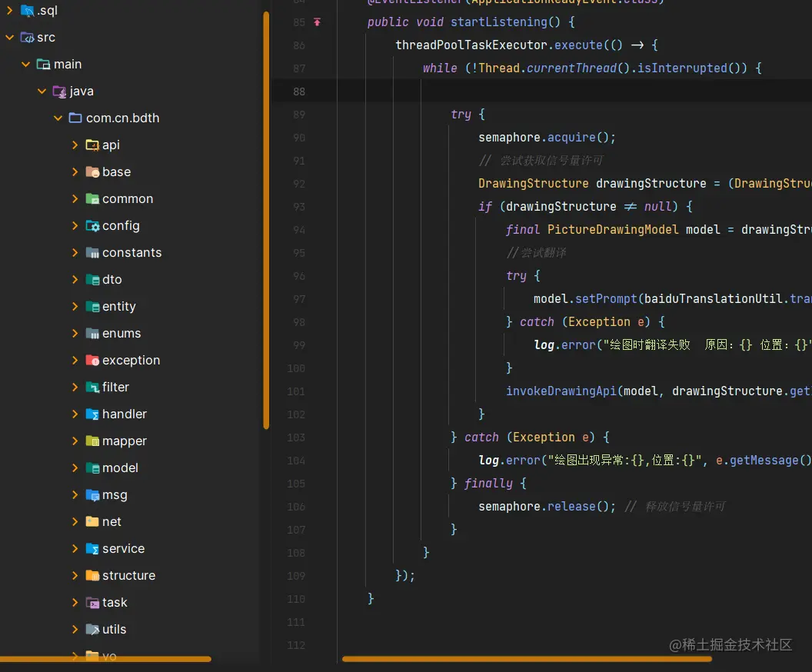Viewport: 812px width, 672px height.
Task: Click the model package folder icon
Action: tap(92, 468)
